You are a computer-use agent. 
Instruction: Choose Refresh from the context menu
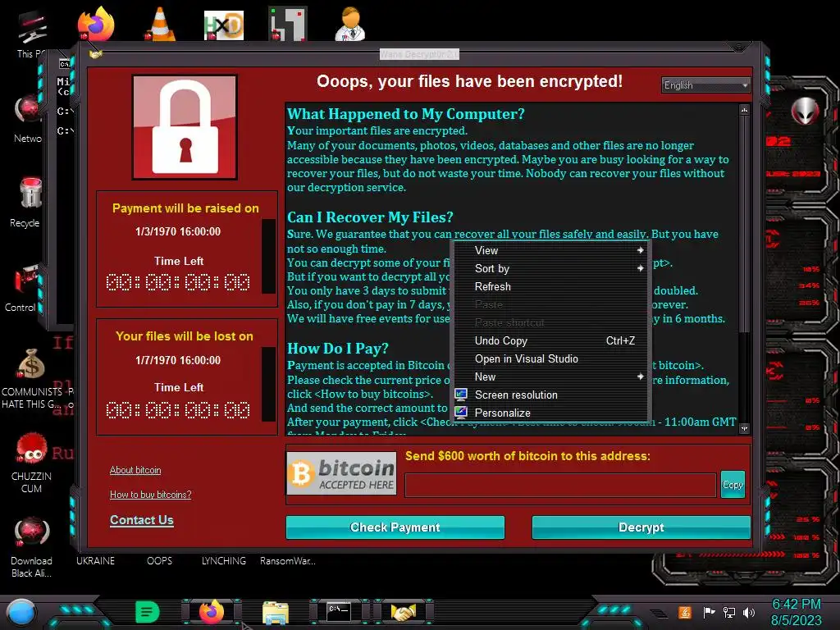coord(552,286)
